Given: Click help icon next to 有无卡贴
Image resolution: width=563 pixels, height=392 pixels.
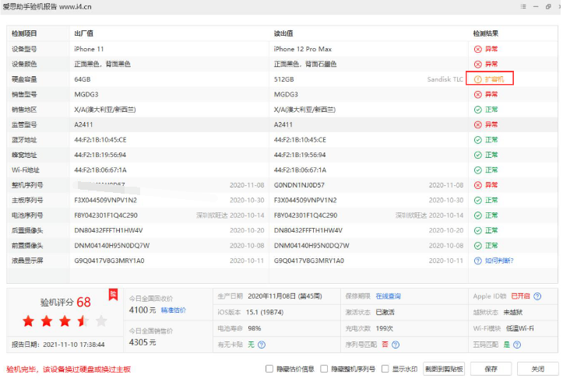Looking at the screenshot, I should 262,345.
